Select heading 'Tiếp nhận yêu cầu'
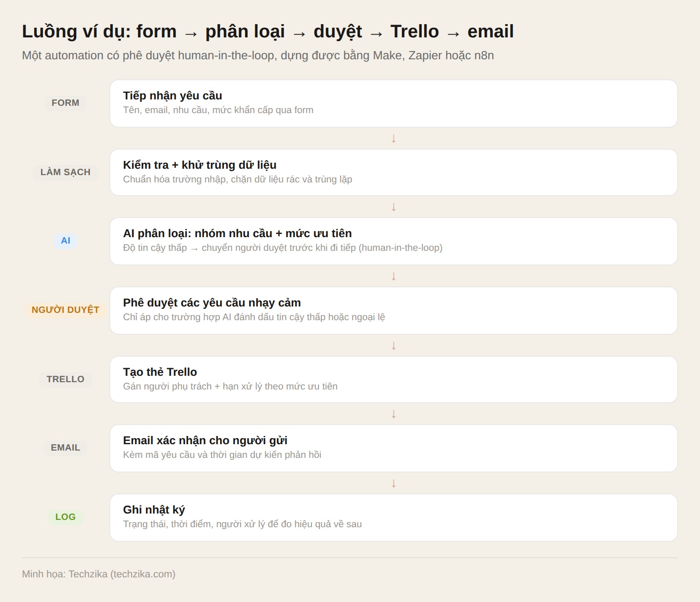 click(172, 96)
